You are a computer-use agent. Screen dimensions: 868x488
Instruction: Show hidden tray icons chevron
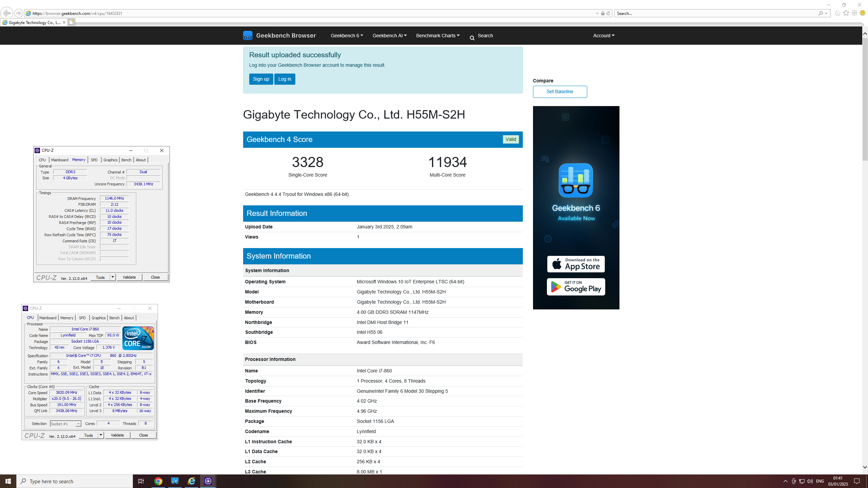click(x=785, y=481)
